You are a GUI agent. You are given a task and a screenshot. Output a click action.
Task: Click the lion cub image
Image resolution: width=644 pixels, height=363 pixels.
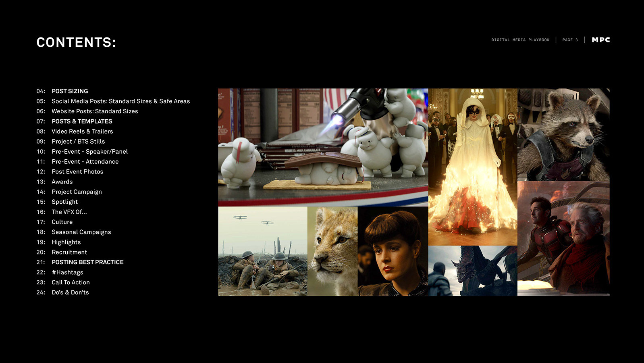(332, 251)
